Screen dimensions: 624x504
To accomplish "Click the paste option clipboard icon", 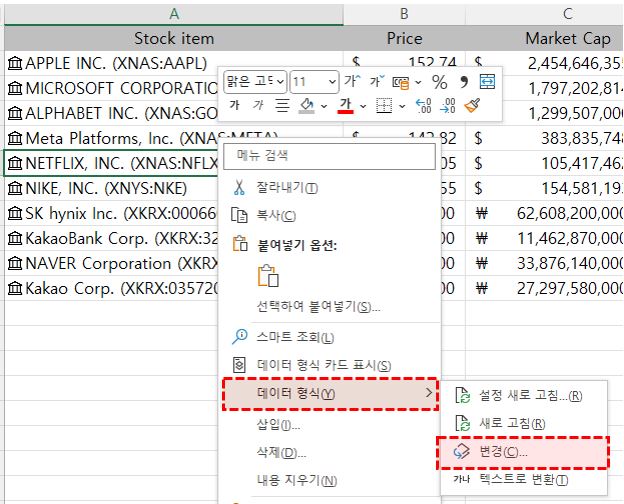I will (268, 275).
